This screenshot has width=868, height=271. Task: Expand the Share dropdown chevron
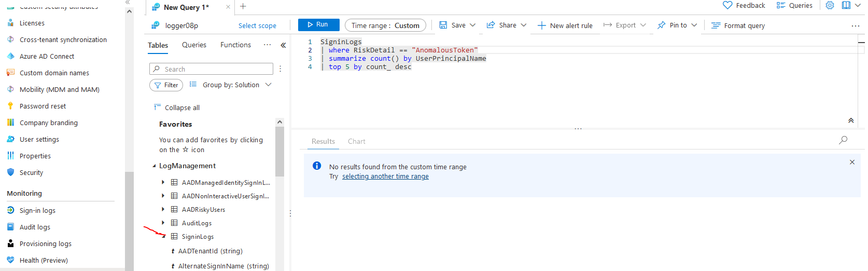[523, 25]
